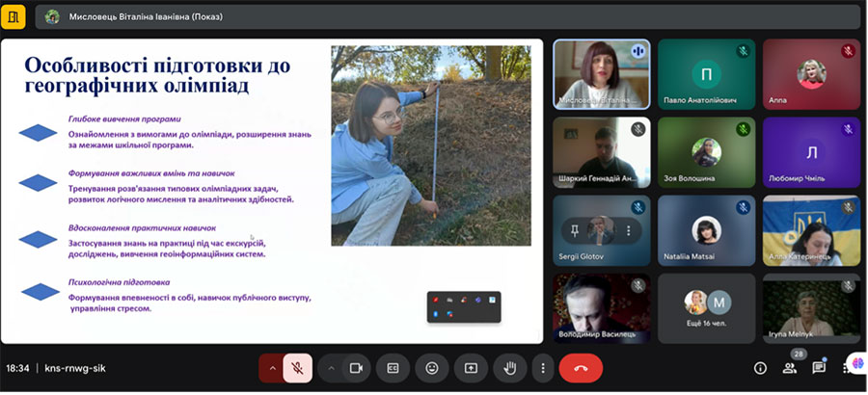
Task: Show the participants list with 28 badge
Action: pos(790,368)
